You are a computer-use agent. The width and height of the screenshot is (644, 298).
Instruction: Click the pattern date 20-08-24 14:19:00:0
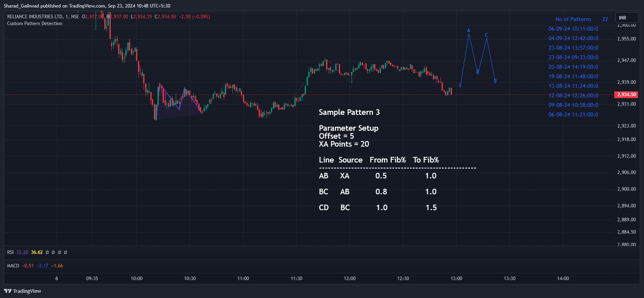point(573,67)
